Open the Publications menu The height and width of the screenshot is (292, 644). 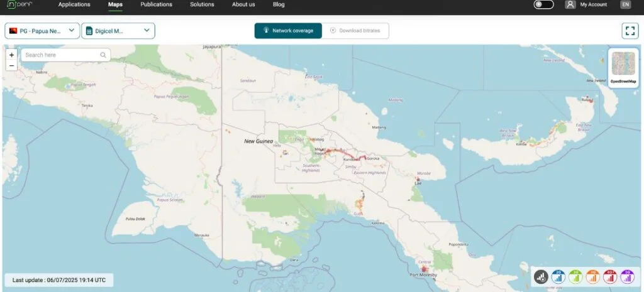[157, 4]
